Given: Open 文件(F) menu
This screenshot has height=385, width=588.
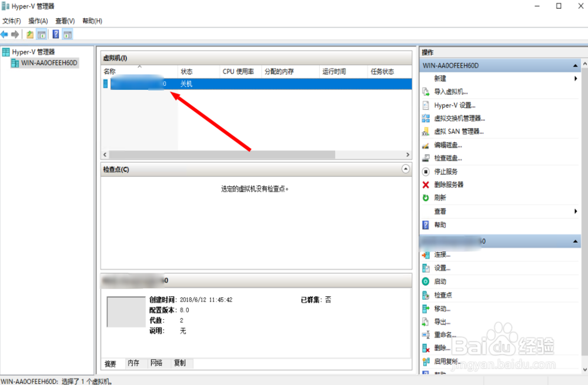Looking at the screenshot, I should pyautogui.click(x=12, y=21).
